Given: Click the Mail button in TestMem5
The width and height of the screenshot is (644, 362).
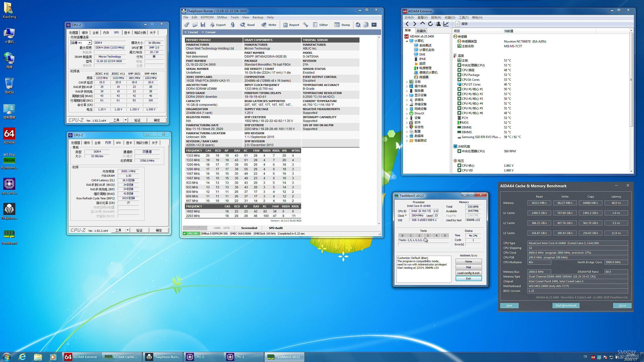Looking at the screenshot, I should coord(468,267).
